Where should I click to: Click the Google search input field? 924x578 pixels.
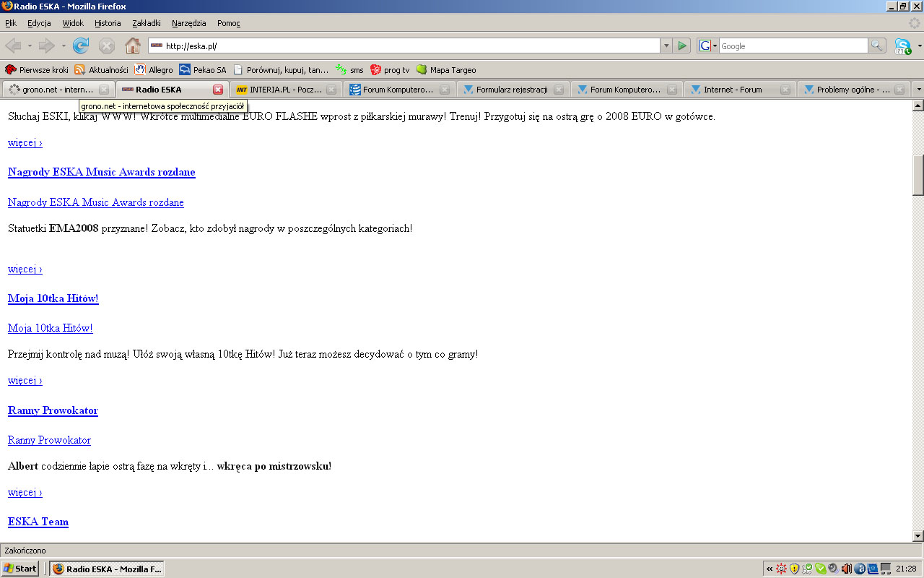[x=793, y=46]
